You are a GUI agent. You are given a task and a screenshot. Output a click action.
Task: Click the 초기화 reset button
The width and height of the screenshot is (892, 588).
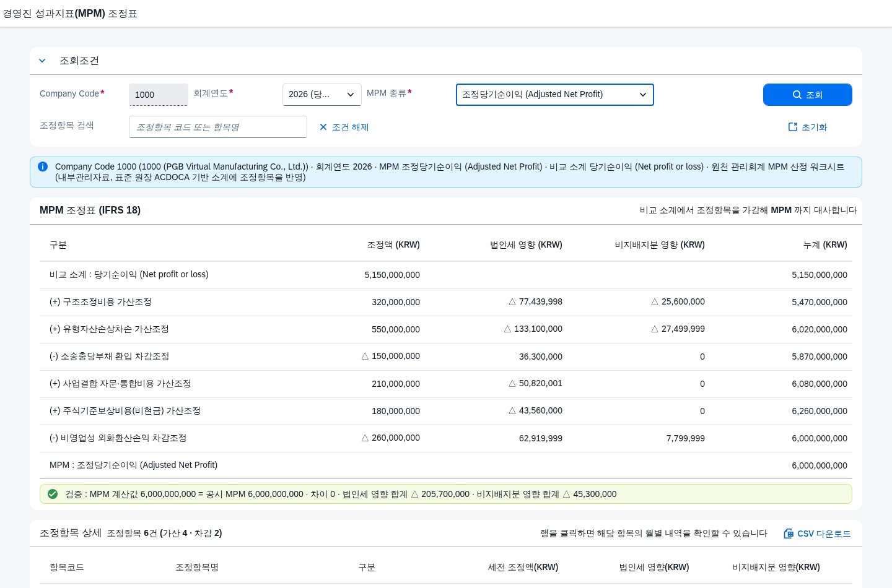808,127
